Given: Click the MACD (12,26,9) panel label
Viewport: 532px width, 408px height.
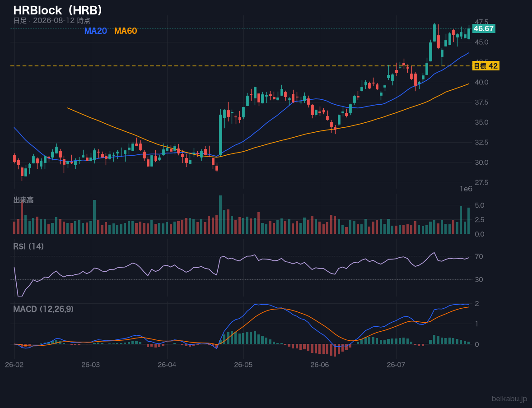Looking at the screenshot, I should [43, 309].
